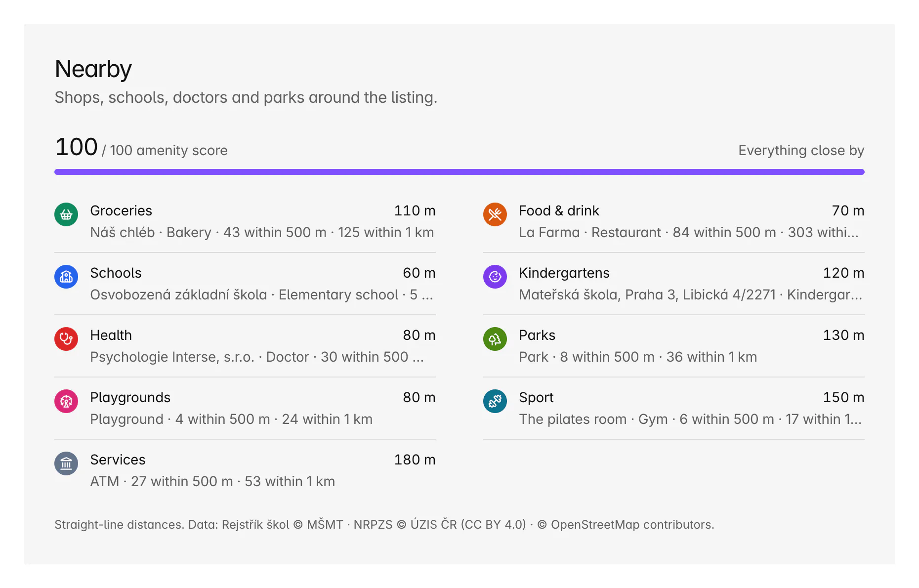
Task: Click the ATM 27 within 500 m line
Action: 212,482
